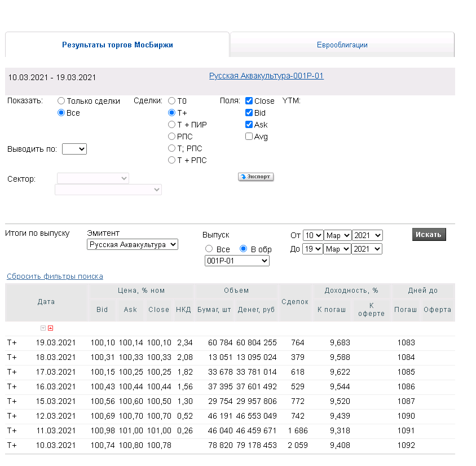Click the 'Цена, % ном' group header
Screen dimensions: 476x466
pos(142,291)
